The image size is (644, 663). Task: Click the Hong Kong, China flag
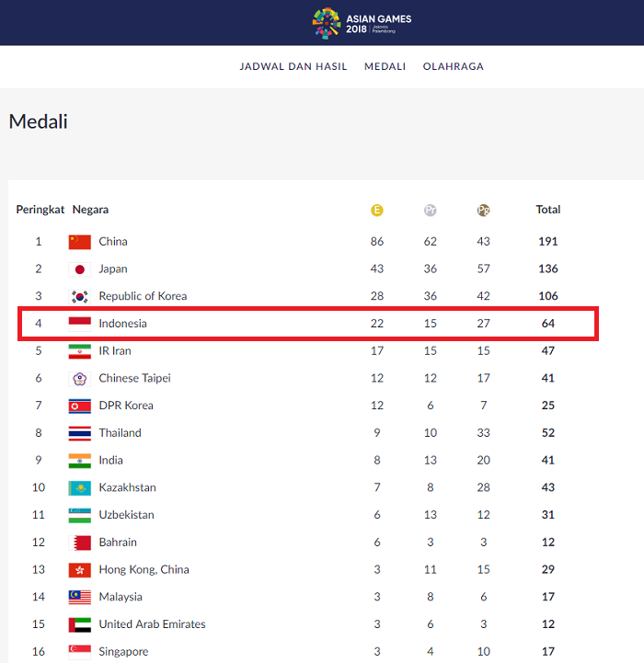79,570
